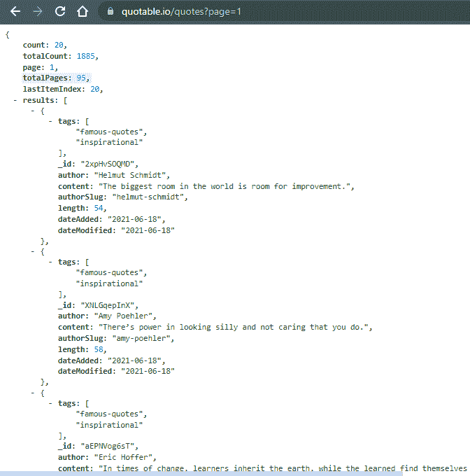Collapse tags in the Eric Hoffer quote
The image size is (470, 476).
[x=51, y=403]
